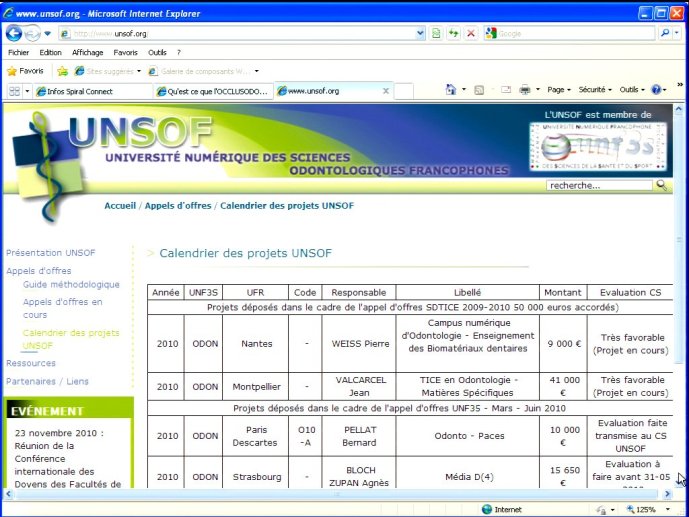Open the Affichage menu
Viewport: 689px width, 517px height.
(87, 53)
